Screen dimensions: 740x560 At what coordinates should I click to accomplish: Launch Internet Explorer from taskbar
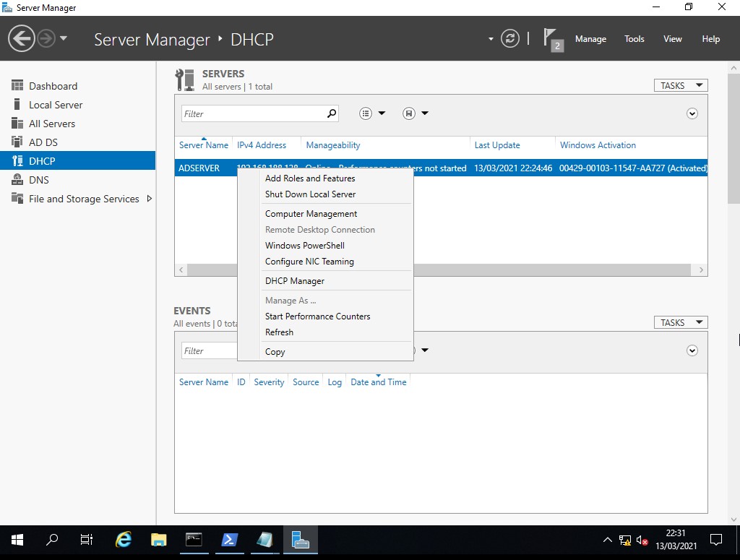click(x=124, y=540)
